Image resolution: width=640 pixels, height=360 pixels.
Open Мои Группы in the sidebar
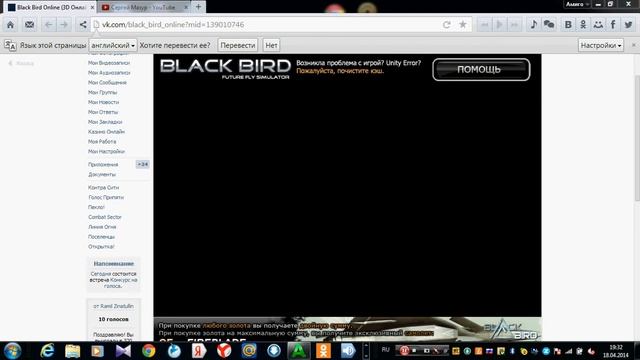tap(102, 92)
